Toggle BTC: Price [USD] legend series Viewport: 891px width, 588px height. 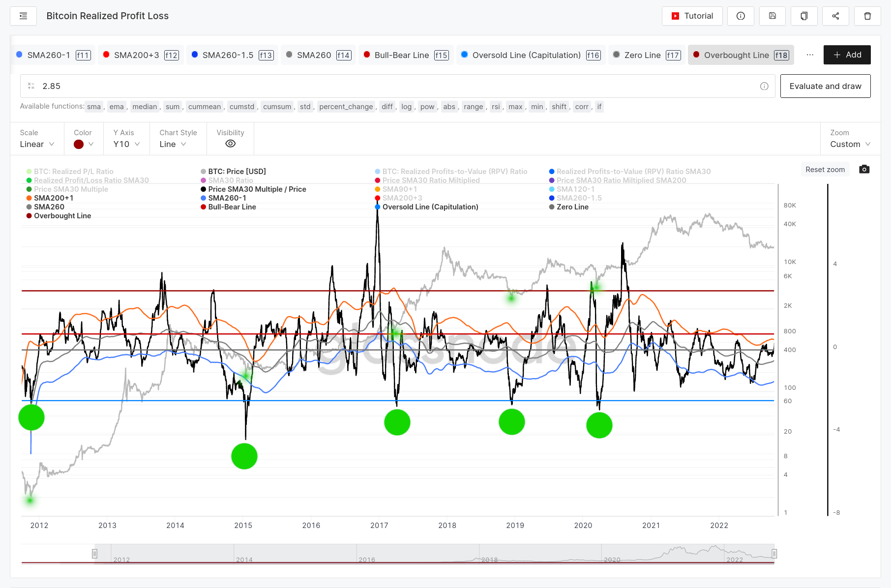237,172
